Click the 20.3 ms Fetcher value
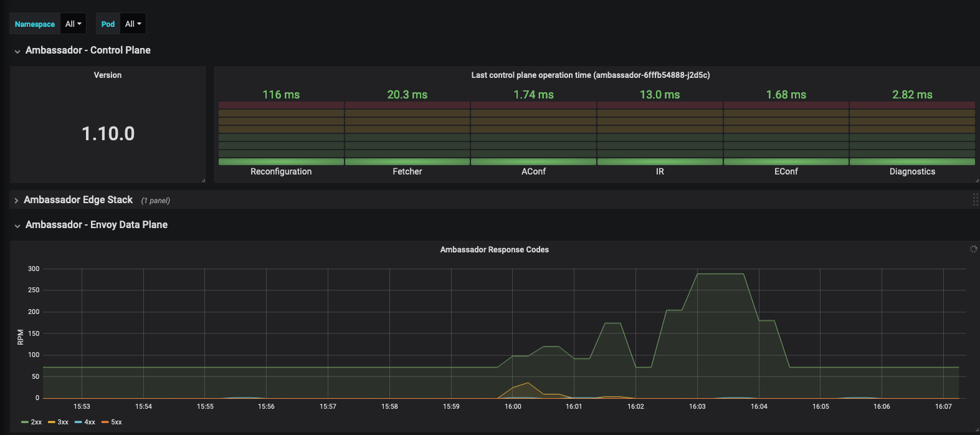 point(407,95)
